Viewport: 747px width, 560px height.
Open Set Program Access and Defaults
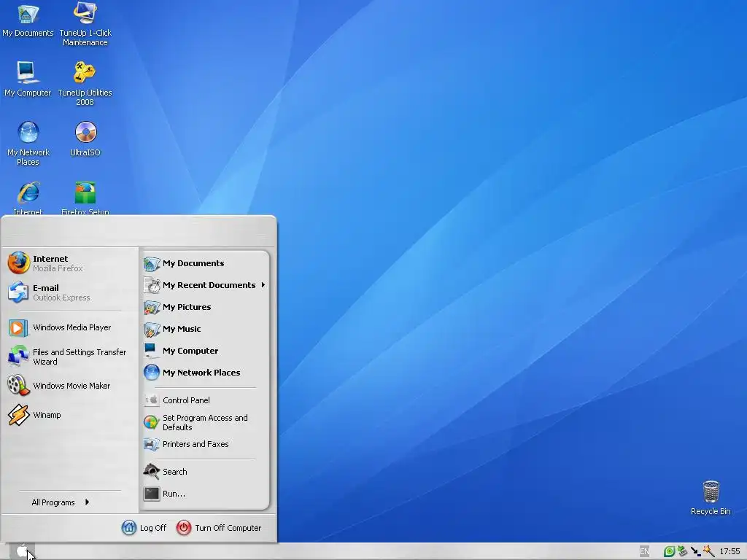pyautogui.click(x=205, y=422)
